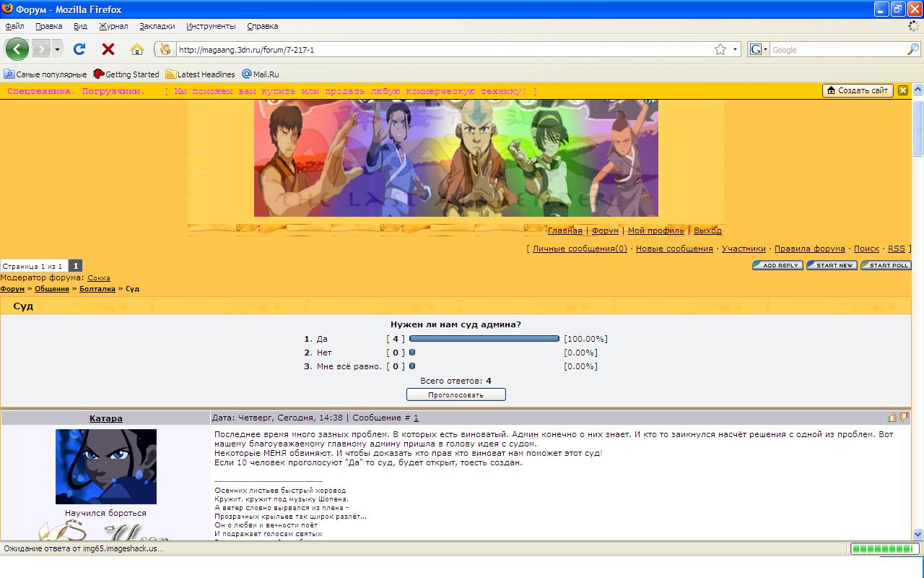Open the Getting Started bookmark
The image size is (924, 578).
tap(126, 74)
